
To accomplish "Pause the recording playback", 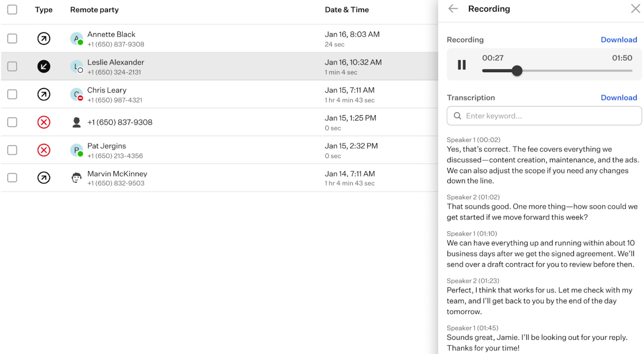I will coord(462,65).
